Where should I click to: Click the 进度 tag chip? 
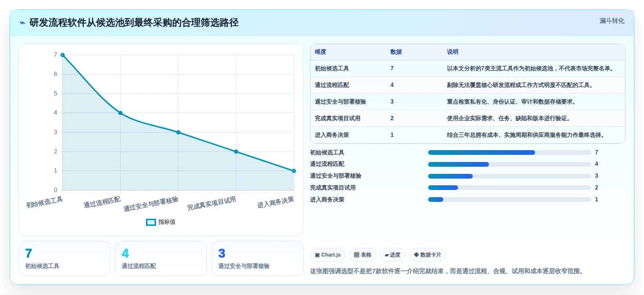coord(392,255)
